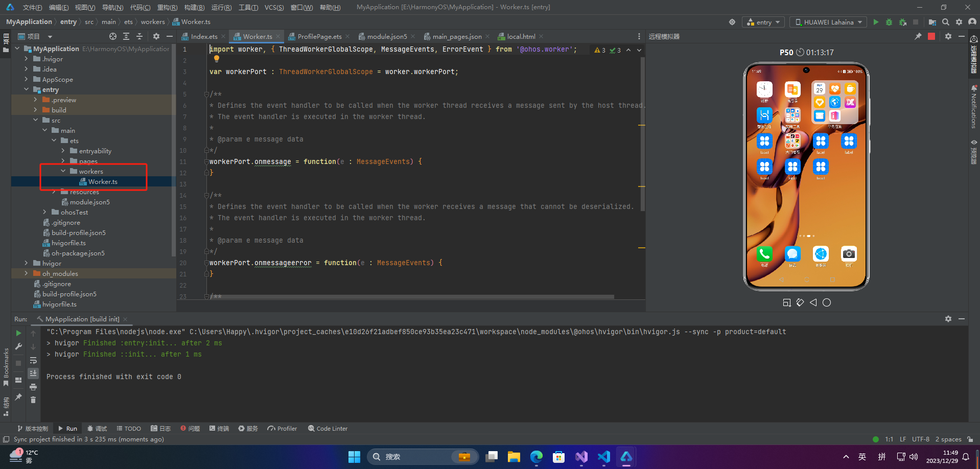Click the yellow lightbulb intention icon
980x469 pixels.
tap(217, 59)
